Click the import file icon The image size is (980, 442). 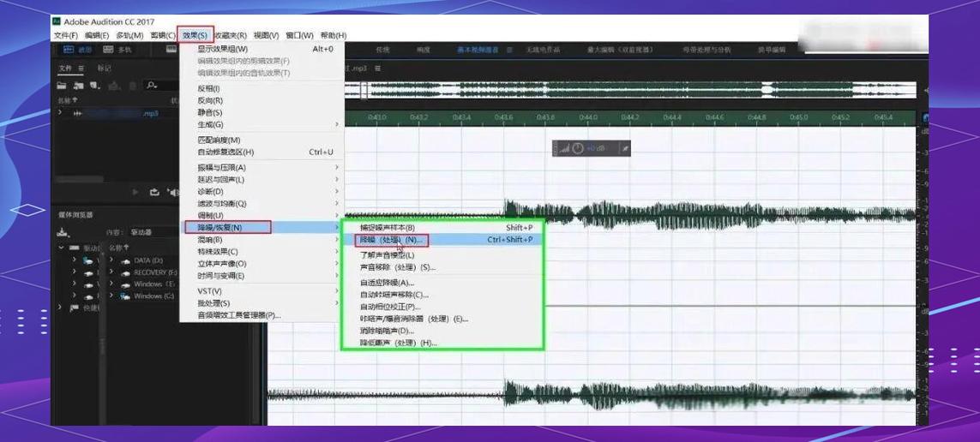click(x=78, y=86)
